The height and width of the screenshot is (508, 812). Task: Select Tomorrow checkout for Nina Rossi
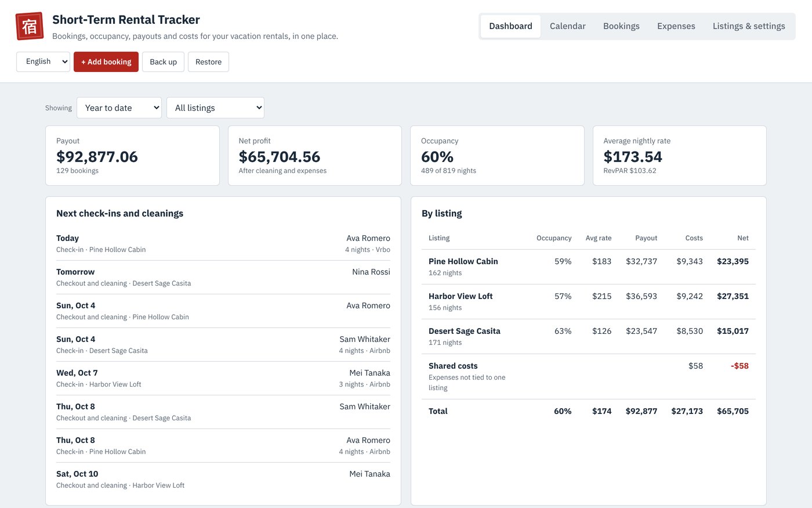pos(223,278)
